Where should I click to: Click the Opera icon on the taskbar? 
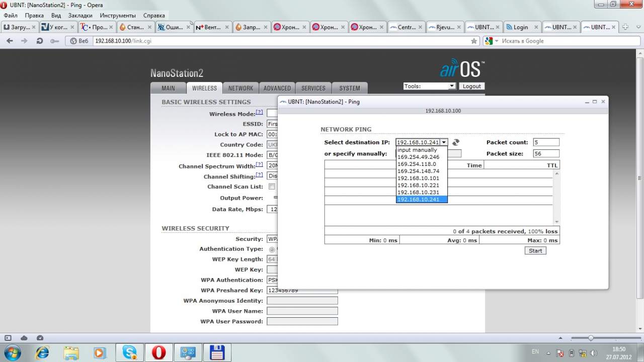tap(159, 352)
